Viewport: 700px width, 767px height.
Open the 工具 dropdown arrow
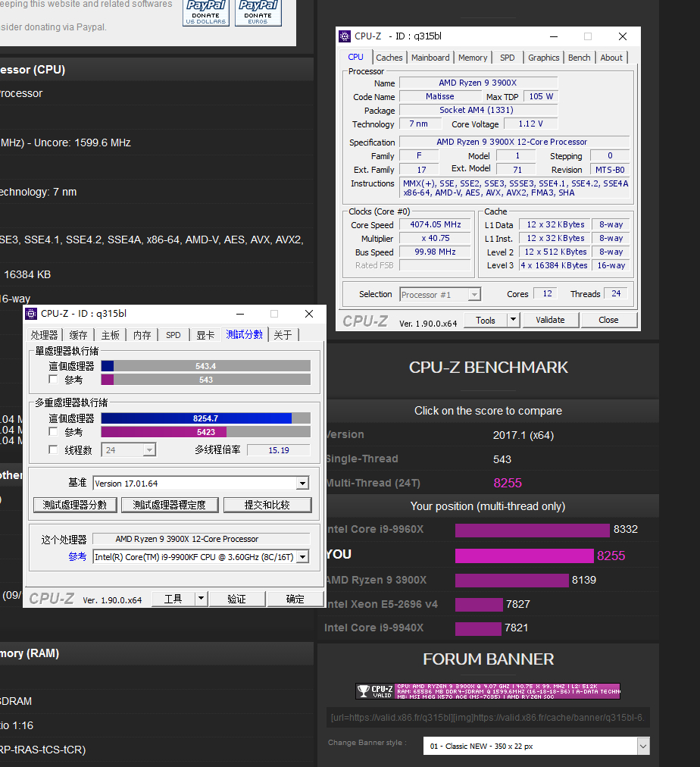pos(201,599)
